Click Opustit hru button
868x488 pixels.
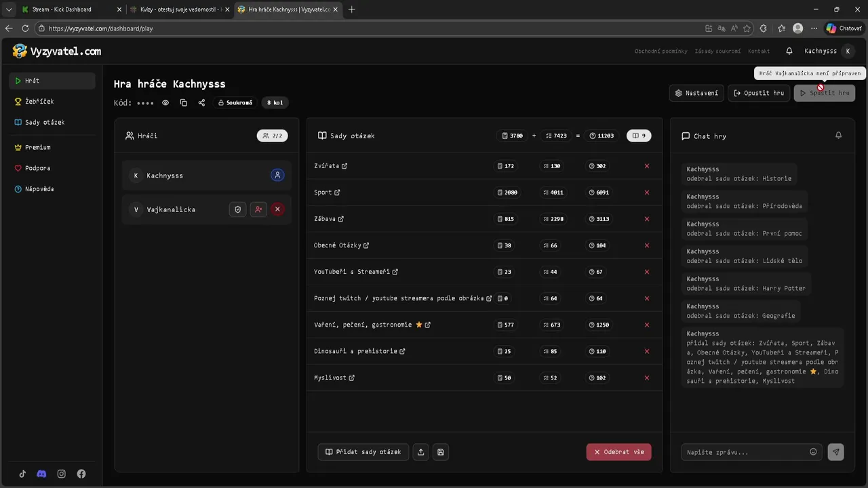pyautogui.click(x=759, y=93)
